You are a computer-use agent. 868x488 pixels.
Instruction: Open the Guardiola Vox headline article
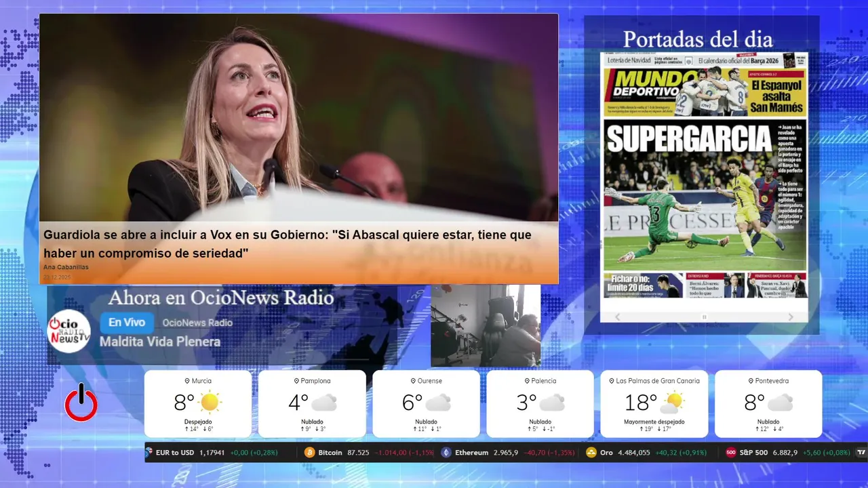coord(288,244)
